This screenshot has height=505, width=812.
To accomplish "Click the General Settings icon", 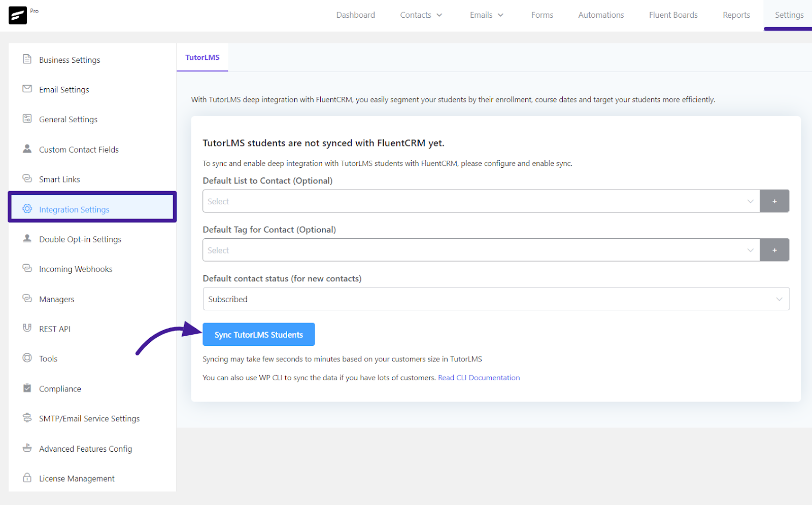I will tap(27, 119).
